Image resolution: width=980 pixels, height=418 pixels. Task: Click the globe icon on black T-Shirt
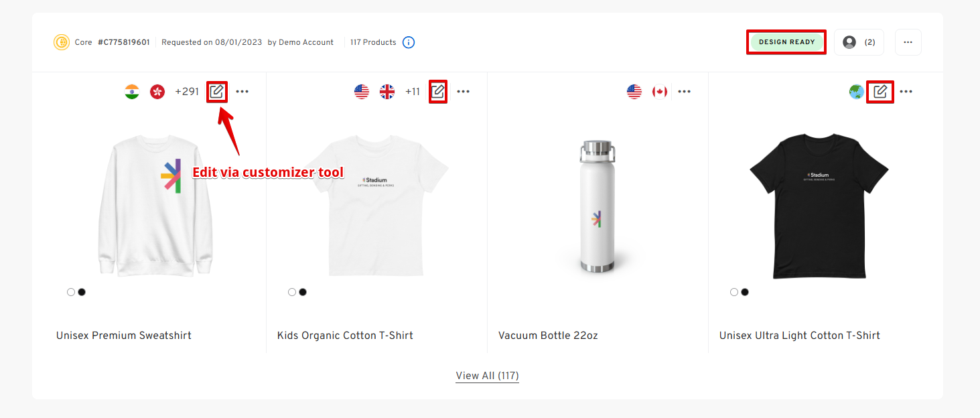(856, 92)
